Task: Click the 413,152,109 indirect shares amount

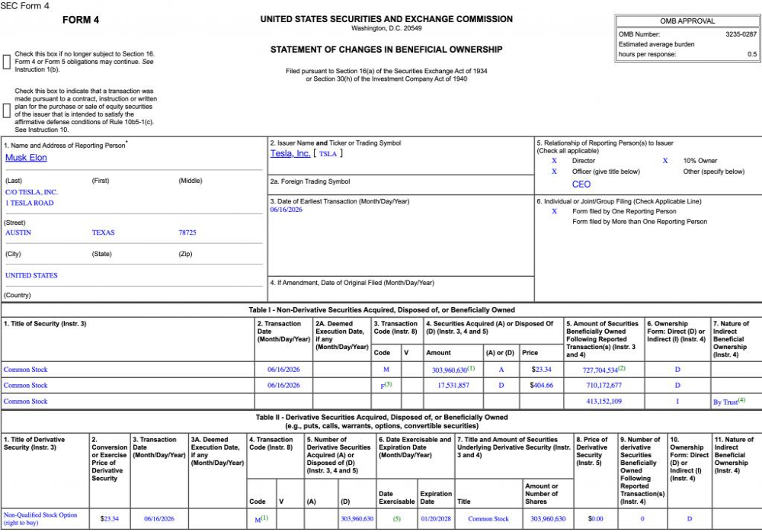Action: click(604, 401)
